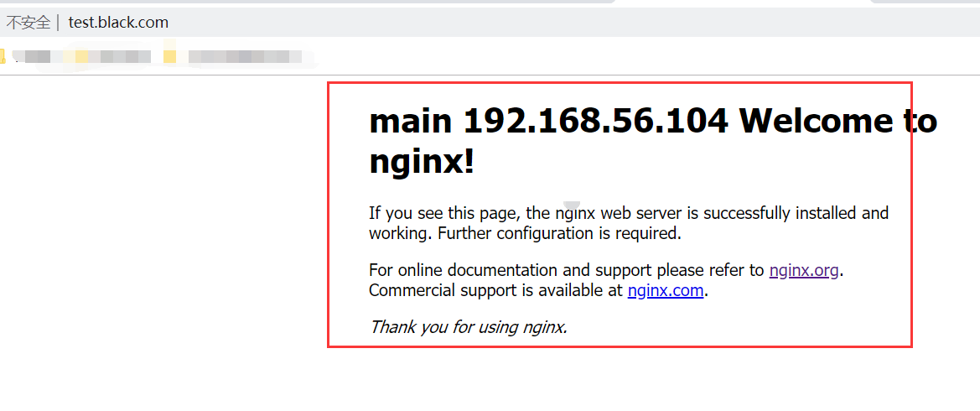
Task: Click the test.black.com address bar URL
Action: [118, 23]
